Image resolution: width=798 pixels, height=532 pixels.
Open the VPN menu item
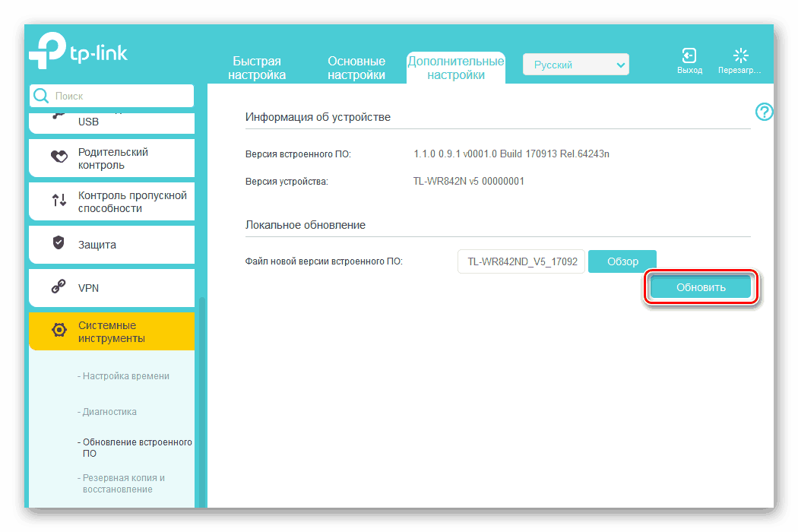112,288
